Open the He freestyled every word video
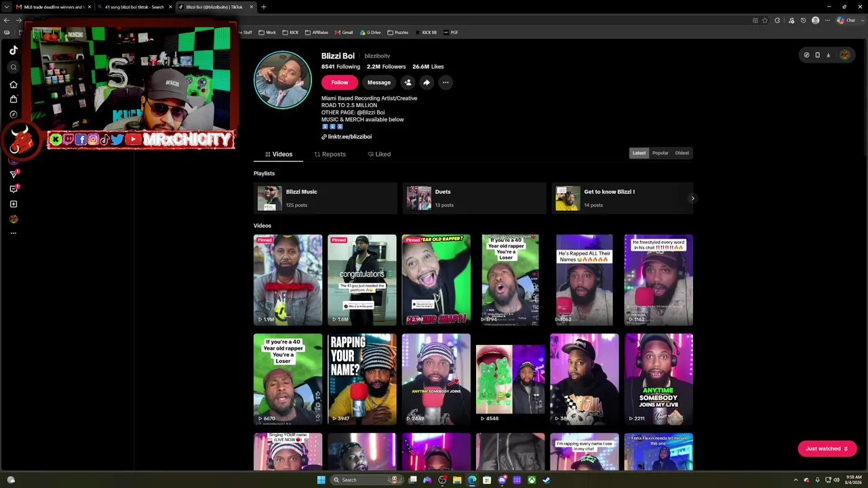Screen dimensions: 868x488 click(x=658, y=280)
